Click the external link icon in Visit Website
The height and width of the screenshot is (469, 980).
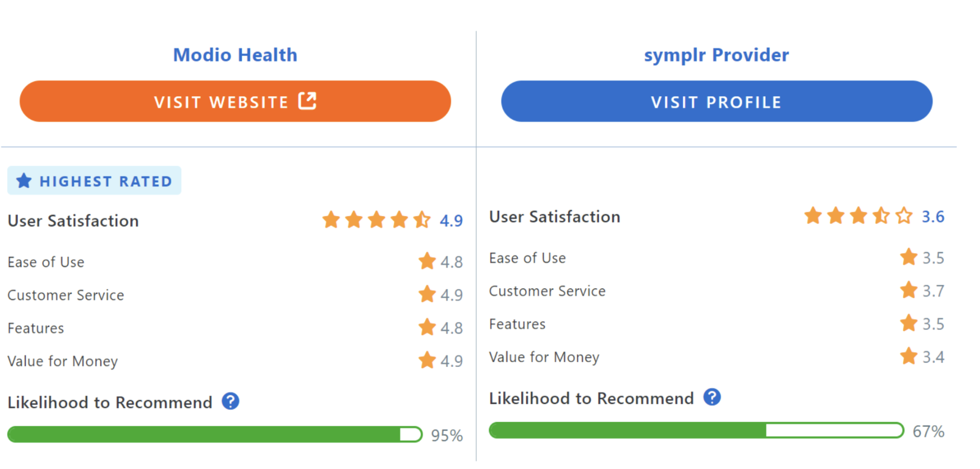coord(307,100)
